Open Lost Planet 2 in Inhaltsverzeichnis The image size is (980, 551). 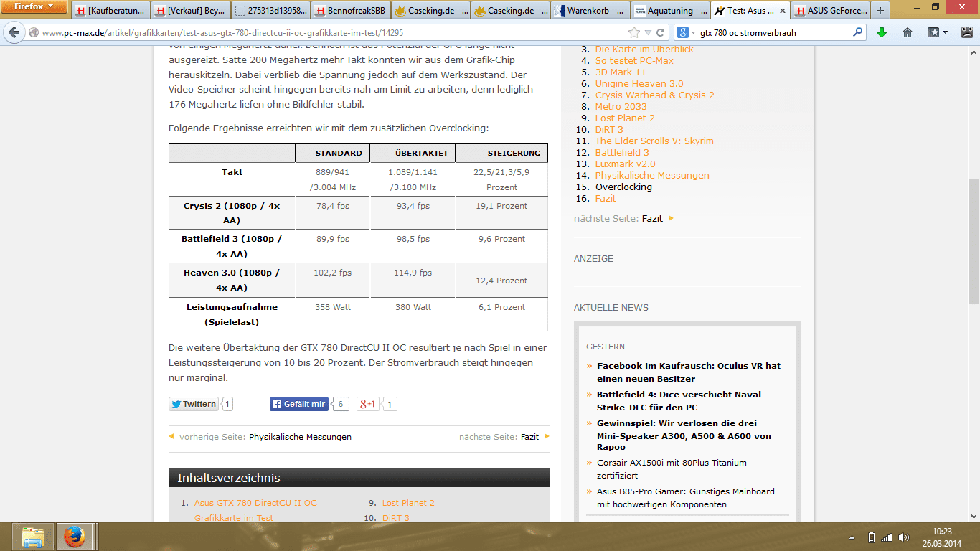[x=408, y=503]
